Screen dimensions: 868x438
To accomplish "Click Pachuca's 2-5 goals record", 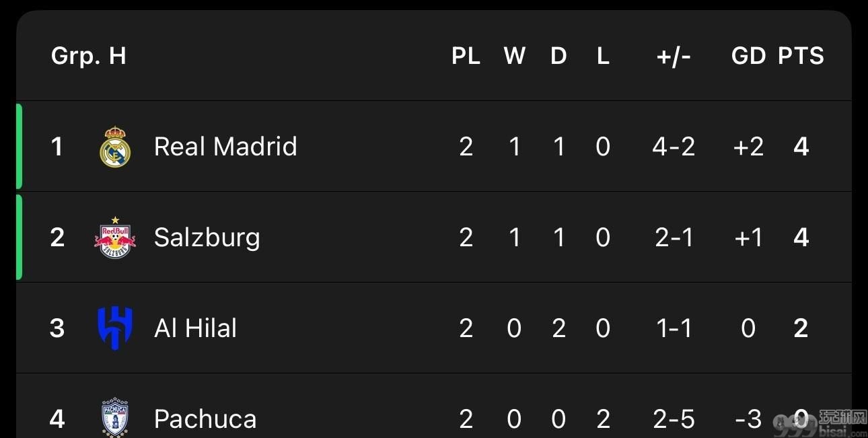I will (x=674, y=419).
